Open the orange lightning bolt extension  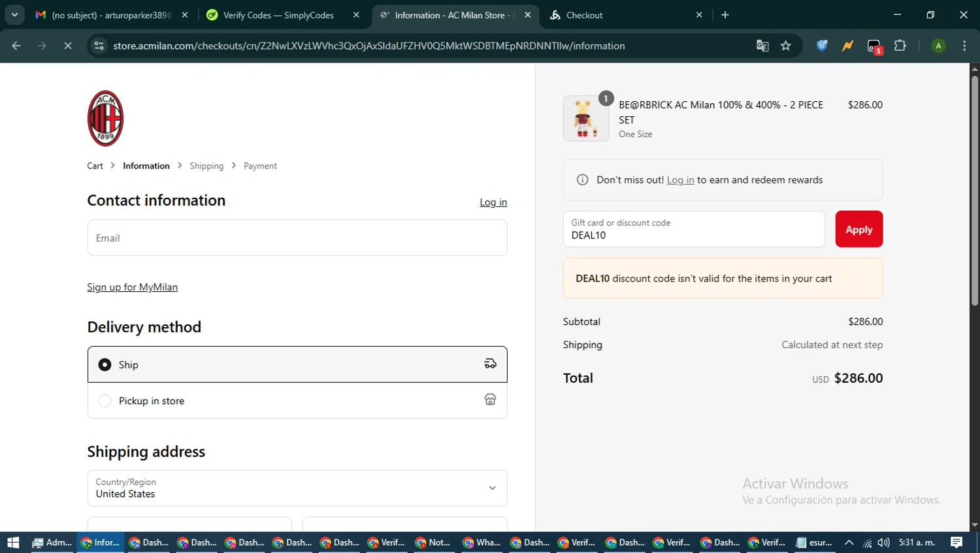click(847, 46)
